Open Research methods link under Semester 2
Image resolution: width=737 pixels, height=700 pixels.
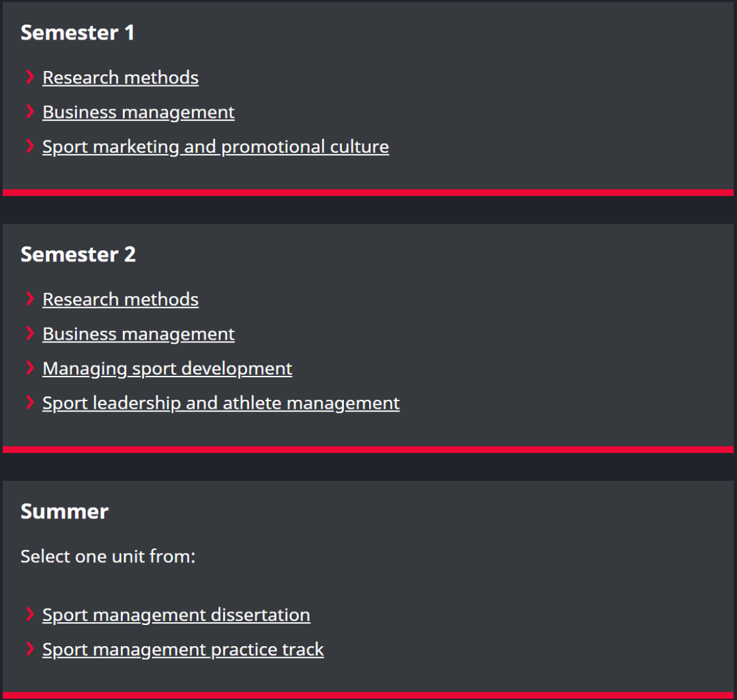coord(120,300)
